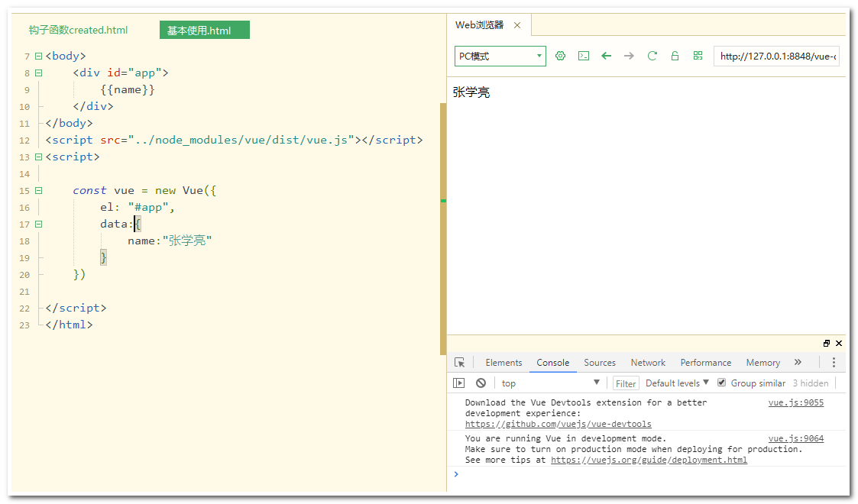Activate the inspect element picker
The height and width of the screenshot is (504, 858).
pyautogui.click(x=460, y=363)
